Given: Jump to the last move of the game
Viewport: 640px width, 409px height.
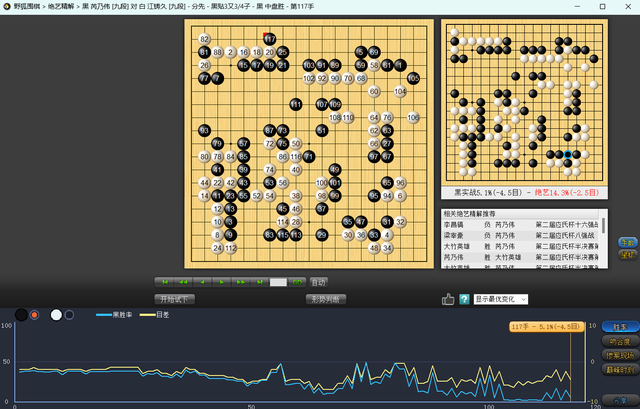Looking at the screenshot, I should [259, 282].
